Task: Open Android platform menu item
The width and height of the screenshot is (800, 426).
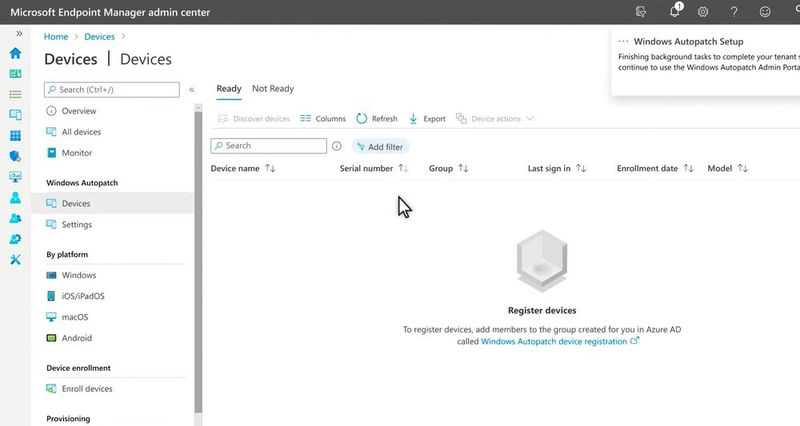Action: pos(77,338)
